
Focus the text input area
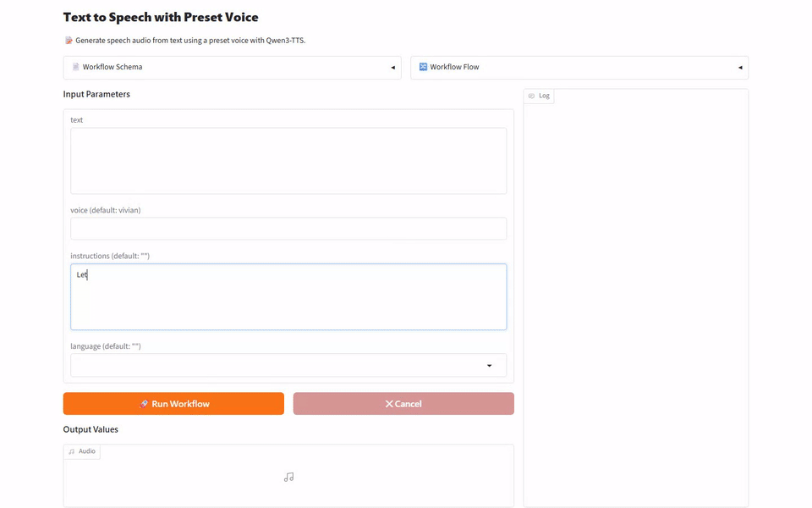point(288,161)
